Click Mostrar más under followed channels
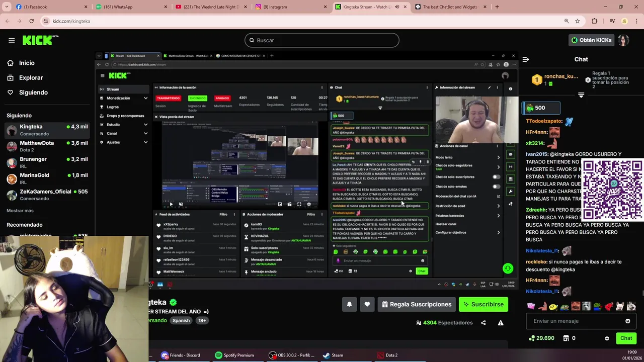Screen dimensions: 644x362 [20, 211]
